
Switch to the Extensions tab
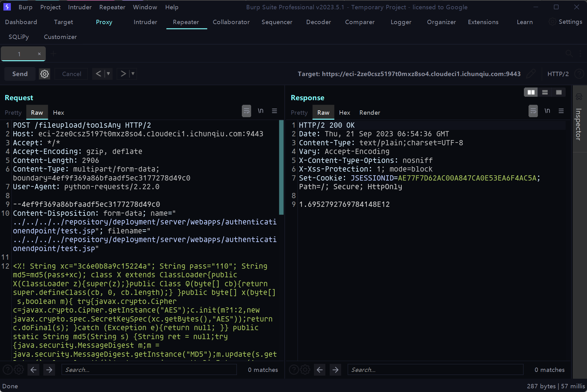click(483, 22)
